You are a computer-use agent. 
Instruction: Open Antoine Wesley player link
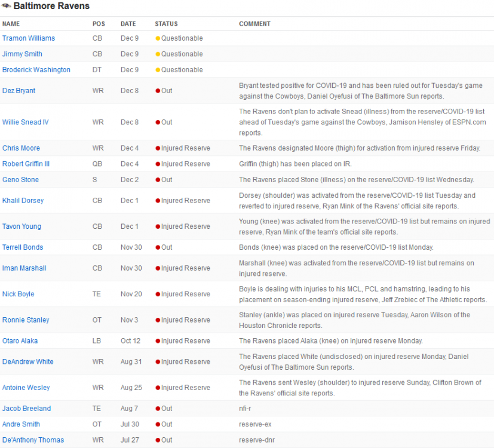[x=26, y=387]
